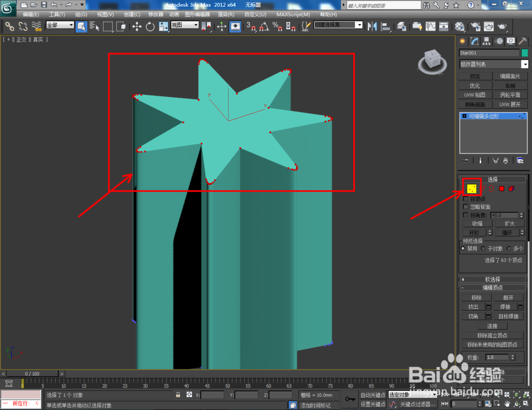The width and height of the screenshot is (532, 410).
Task: Open the 编辑(E) menu
Action: click(x=31, y=14)
